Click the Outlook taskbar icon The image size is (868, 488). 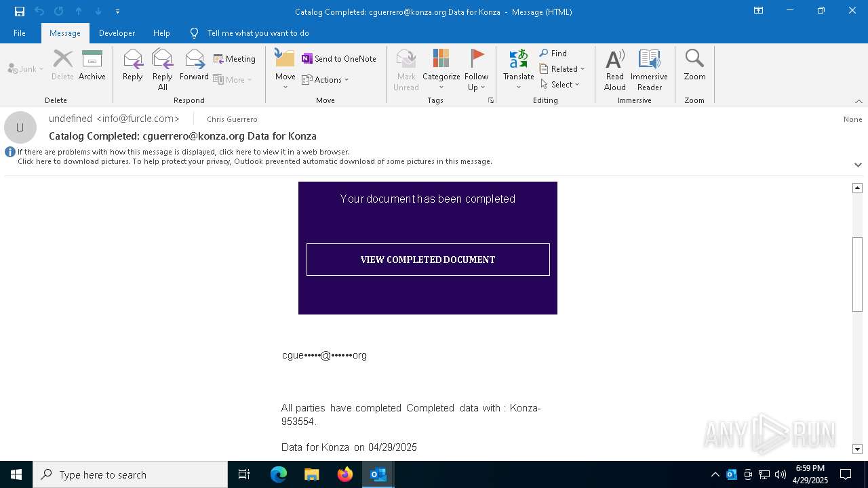[378, 474]
